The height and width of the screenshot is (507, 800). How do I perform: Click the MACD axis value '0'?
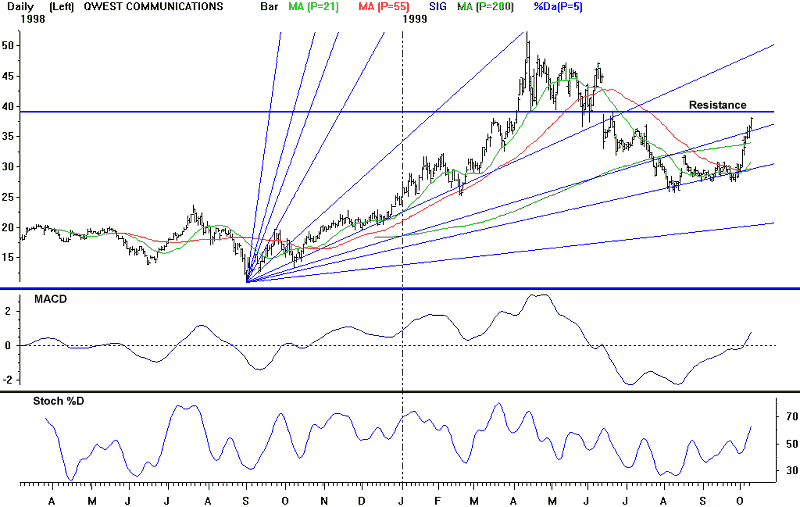(8, 345)
